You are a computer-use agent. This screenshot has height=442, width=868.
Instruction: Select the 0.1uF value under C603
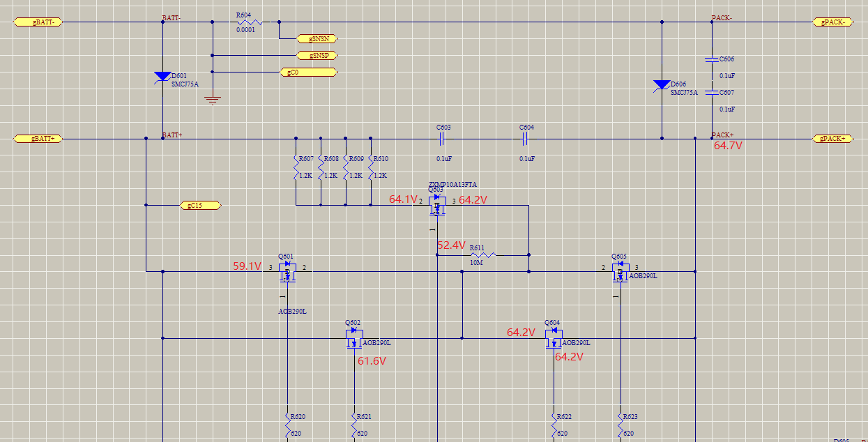click(x=444, y=159)
